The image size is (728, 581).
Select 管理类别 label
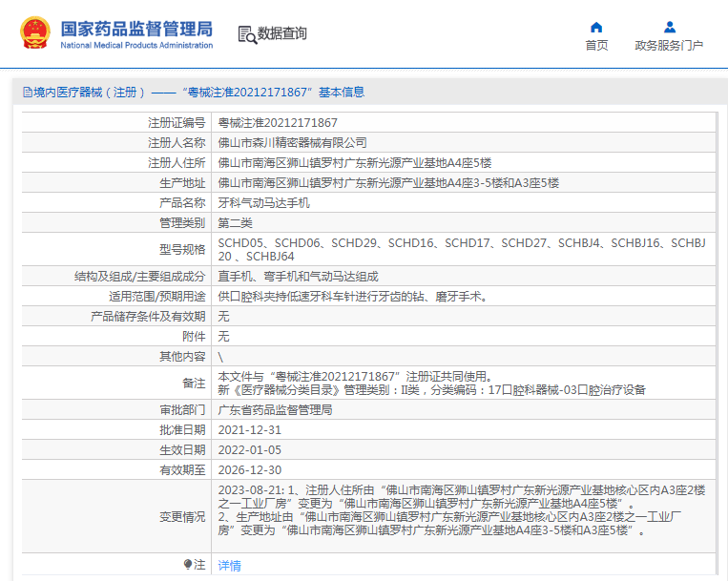(182, 222)
